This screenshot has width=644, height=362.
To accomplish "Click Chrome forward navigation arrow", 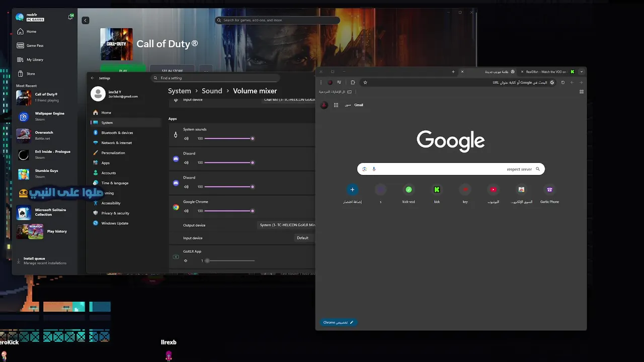I will point(572,82).
